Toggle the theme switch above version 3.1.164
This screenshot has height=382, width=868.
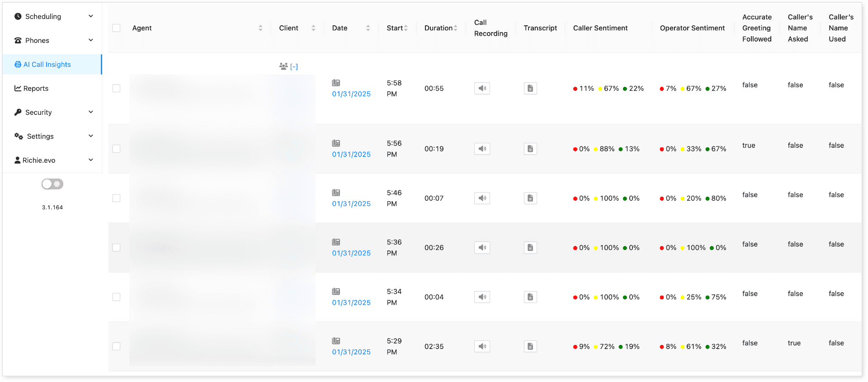52,184
